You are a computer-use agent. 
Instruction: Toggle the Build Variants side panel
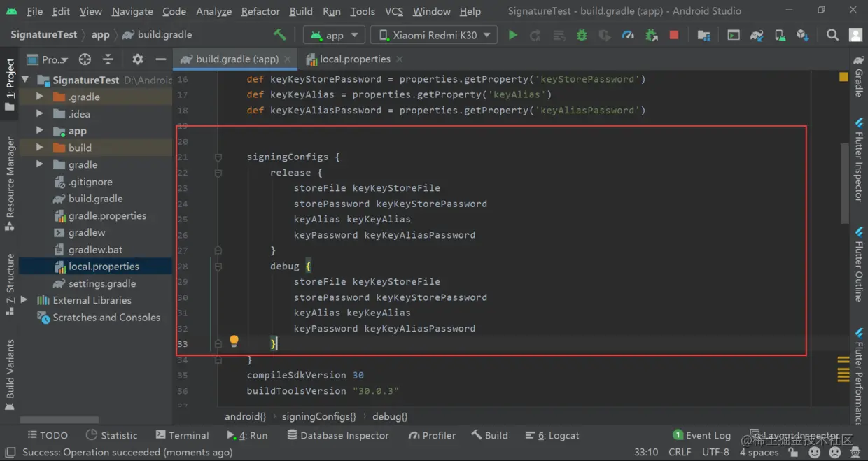10,374
